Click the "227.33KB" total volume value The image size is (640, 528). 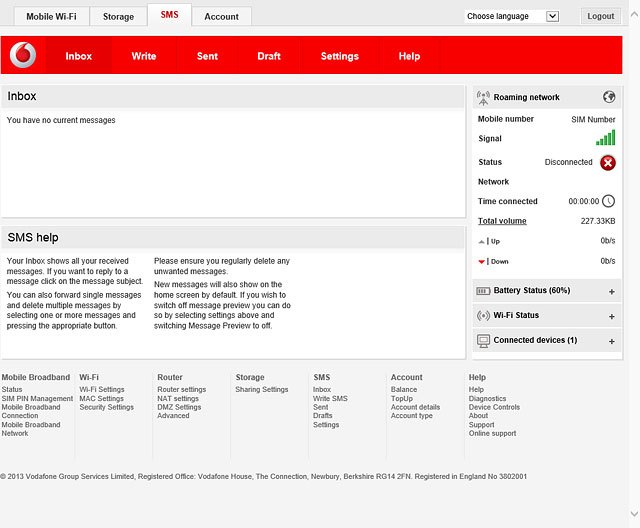[598, 221]
